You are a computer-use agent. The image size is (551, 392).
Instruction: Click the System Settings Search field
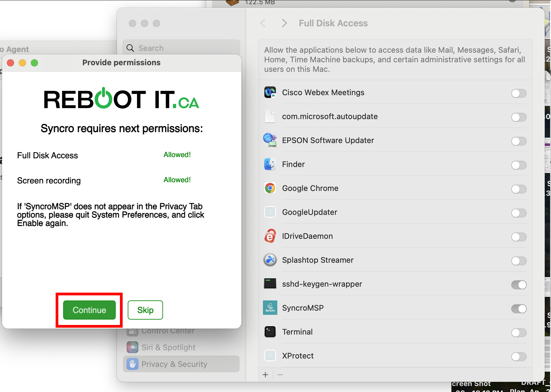(x=181, y=48)
